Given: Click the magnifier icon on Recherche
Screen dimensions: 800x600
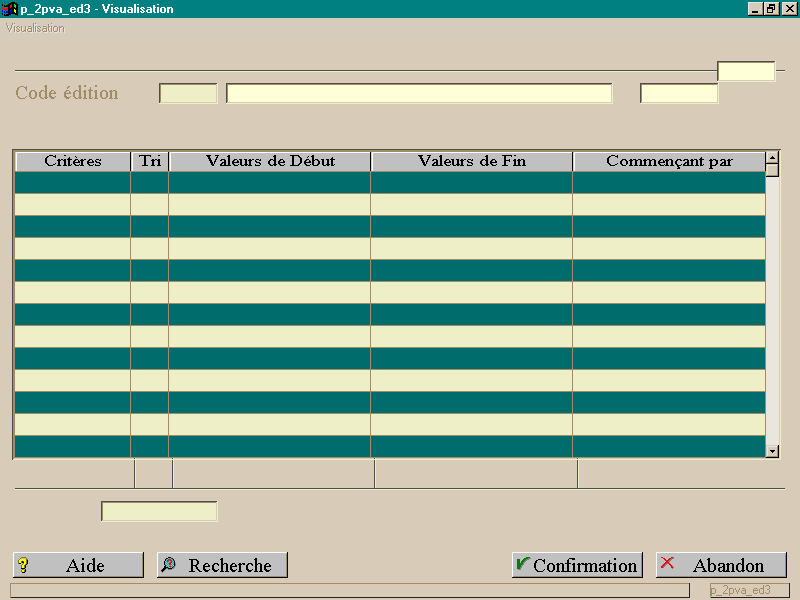Looking at the screenshot, I should tap(169, 564).
